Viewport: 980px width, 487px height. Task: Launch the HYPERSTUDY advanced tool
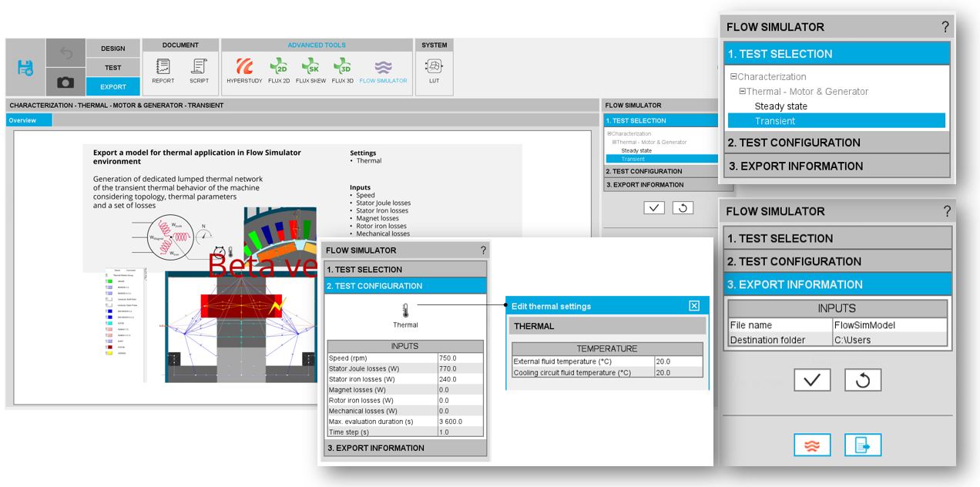click(244, 71)
